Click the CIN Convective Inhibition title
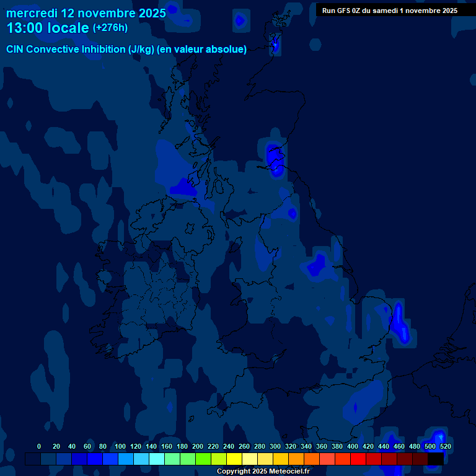 [126, 50]
